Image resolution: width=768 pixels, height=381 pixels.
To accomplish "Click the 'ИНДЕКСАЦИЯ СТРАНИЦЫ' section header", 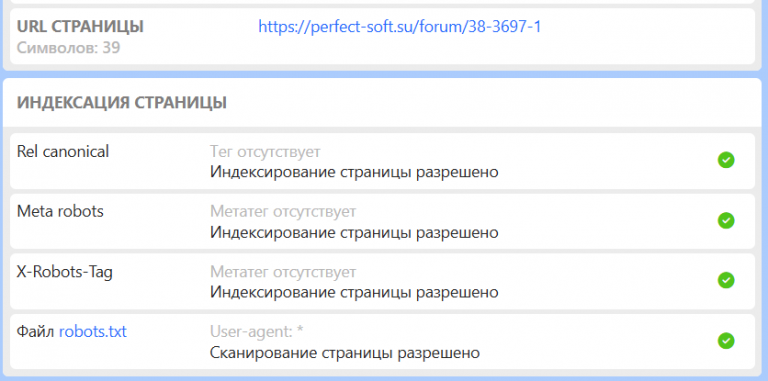I will (x=121, y=103).
